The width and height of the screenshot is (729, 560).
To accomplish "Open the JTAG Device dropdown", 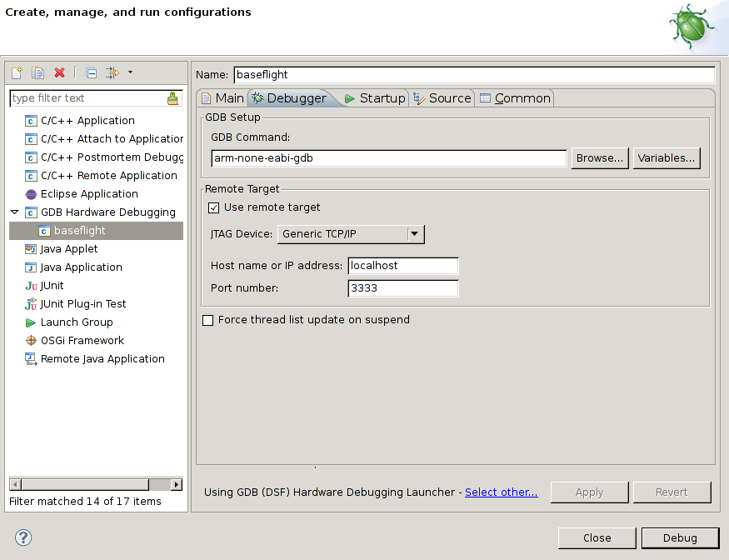I will coord(351,234).
